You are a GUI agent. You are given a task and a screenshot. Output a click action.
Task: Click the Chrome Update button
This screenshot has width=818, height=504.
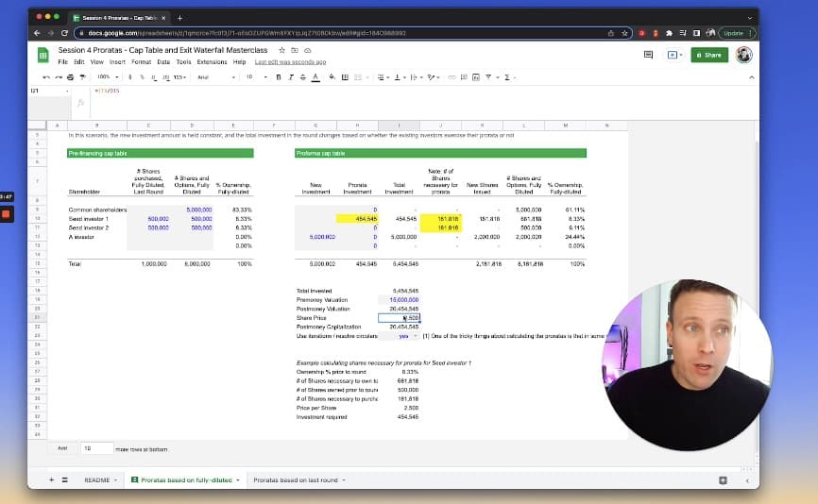(733, 32)
